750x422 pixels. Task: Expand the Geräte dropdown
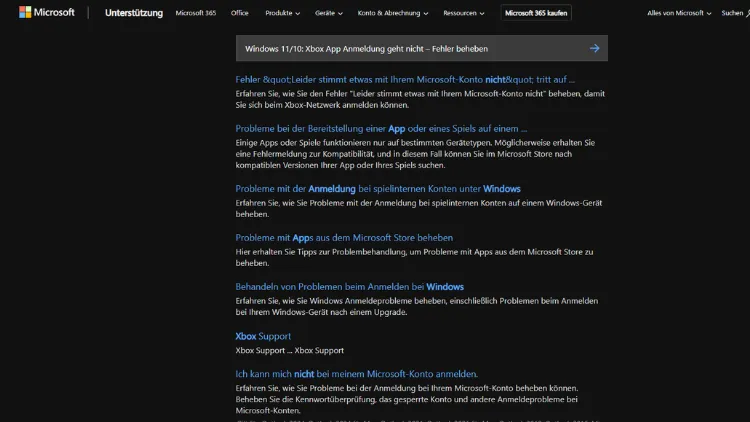(329, 13)
